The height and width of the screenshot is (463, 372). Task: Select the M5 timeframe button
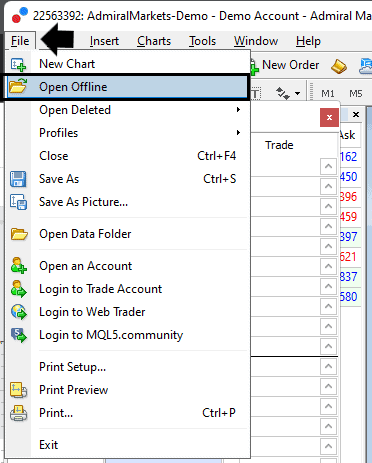[x=356, y=94]
